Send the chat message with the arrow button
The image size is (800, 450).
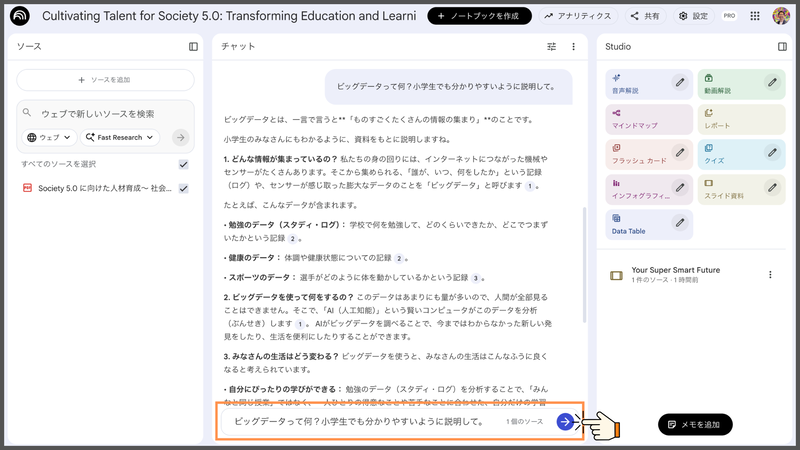(565, 421)
